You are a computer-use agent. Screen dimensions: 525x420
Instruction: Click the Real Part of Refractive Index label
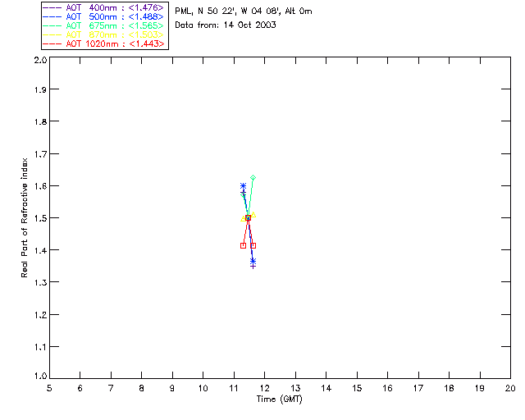[24, 217]
